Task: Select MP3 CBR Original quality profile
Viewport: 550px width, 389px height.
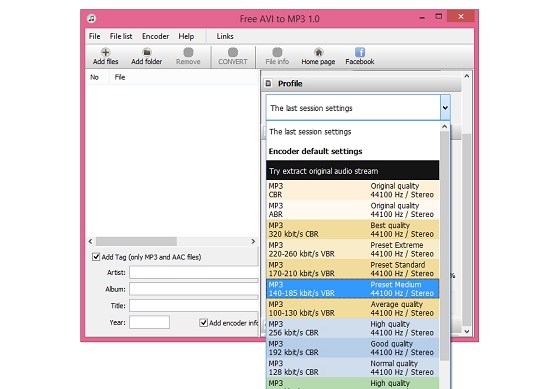Action: 353,190
